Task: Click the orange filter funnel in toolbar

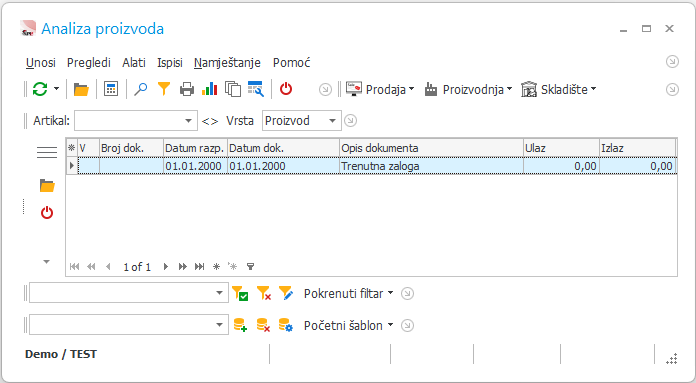Action: tap(164, 89)
